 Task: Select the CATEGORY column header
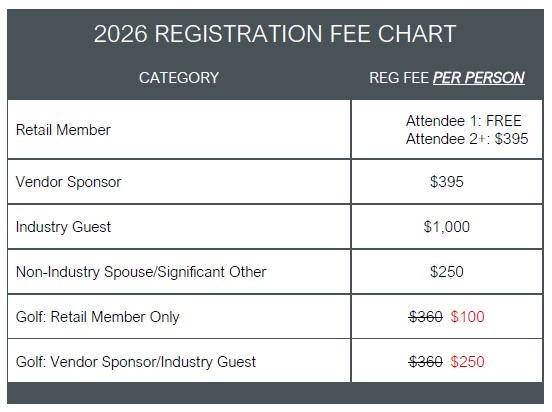coord(179,78)
